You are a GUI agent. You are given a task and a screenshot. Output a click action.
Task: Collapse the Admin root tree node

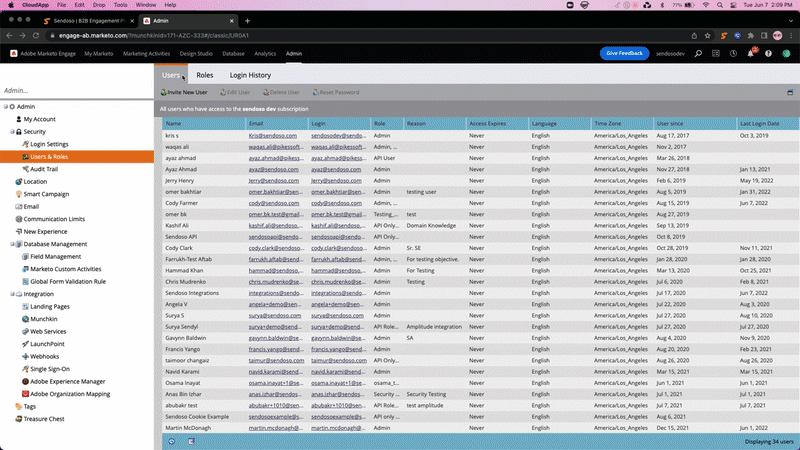(x=6, y=107)
